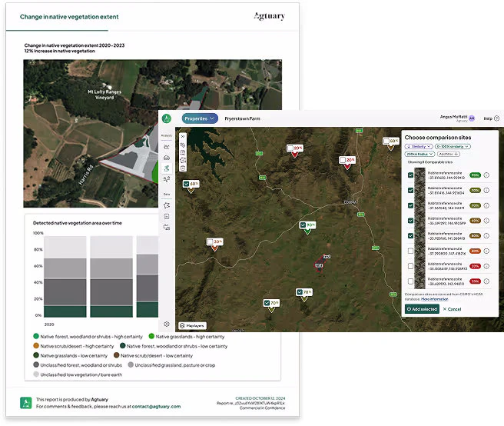Open the 0-100% similarity filter dropdown
Screen dimensions: 504x426
click(x=453, y=146)
